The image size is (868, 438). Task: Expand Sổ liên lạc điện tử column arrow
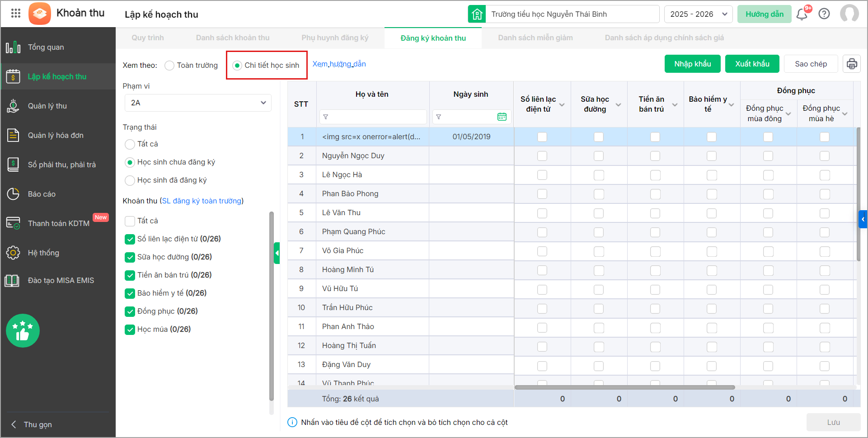(562, 105)
